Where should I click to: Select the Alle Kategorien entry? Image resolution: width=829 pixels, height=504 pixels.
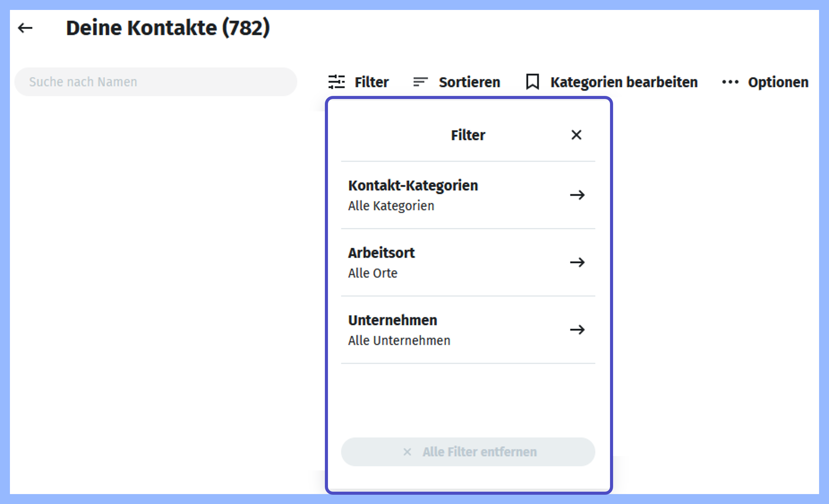coord(391,206)
